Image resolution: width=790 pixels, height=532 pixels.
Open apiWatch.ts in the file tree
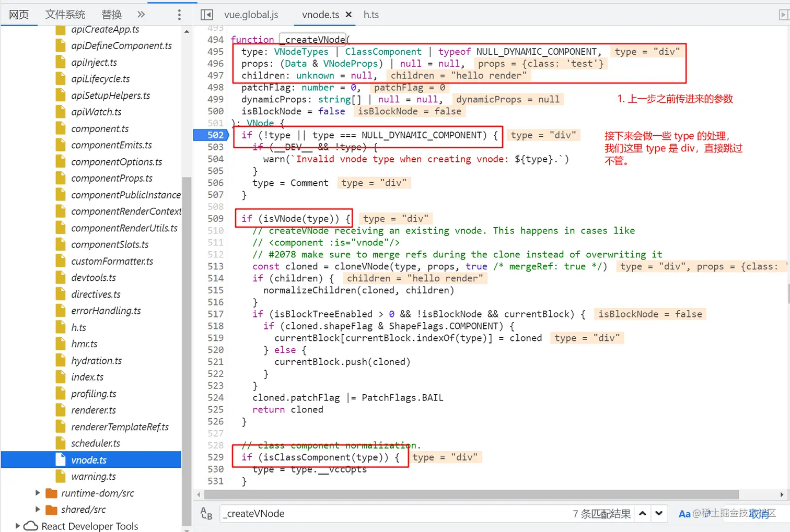(96, 112)
